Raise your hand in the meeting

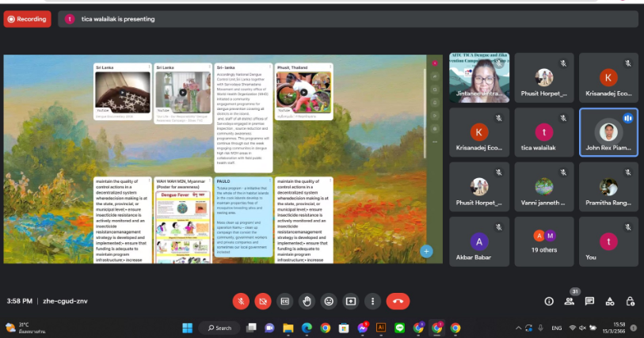[307, 301]
